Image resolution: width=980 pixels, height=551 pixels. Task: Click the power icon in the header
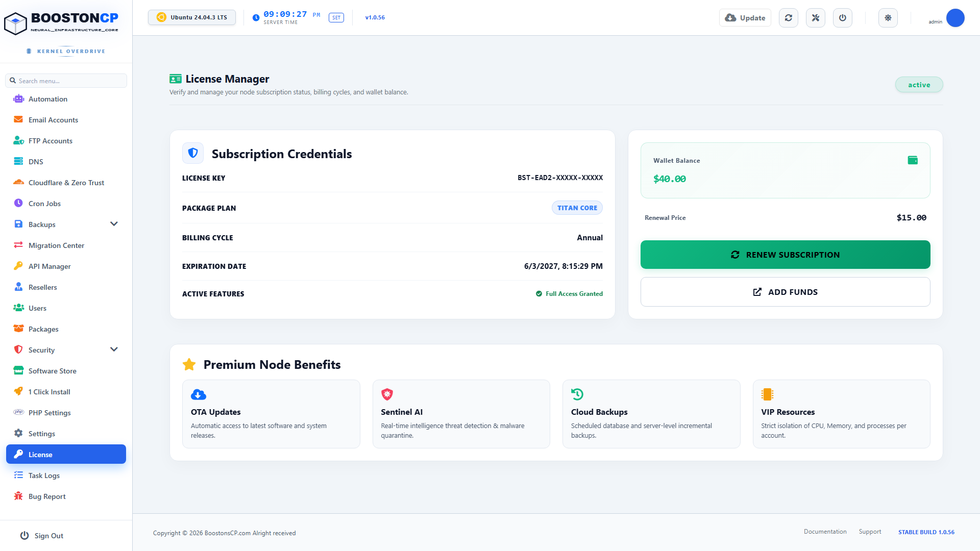click(843, 18)
